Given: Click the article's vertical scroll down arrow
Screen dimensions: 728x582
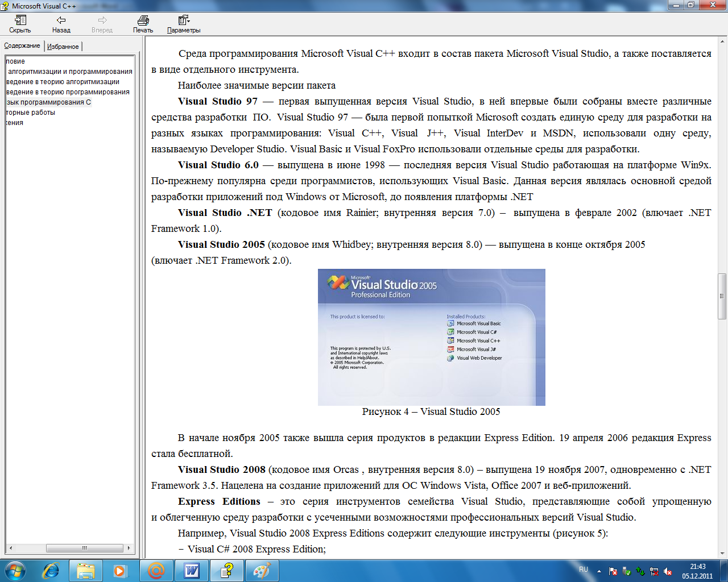Looking at the screenshot, I should tap(722, 553).
